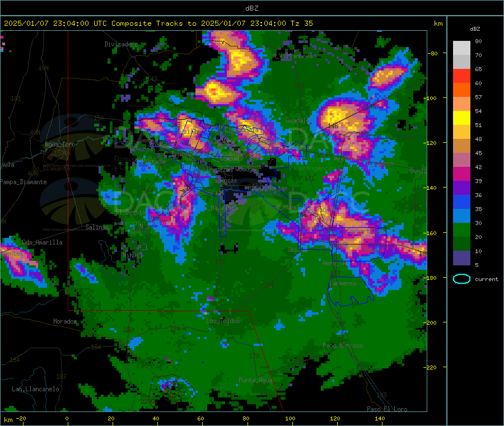Select the bright green 20-30 dBZ swatch
The width and height of the screenshot is (504, 426).
tap(461, 230)
